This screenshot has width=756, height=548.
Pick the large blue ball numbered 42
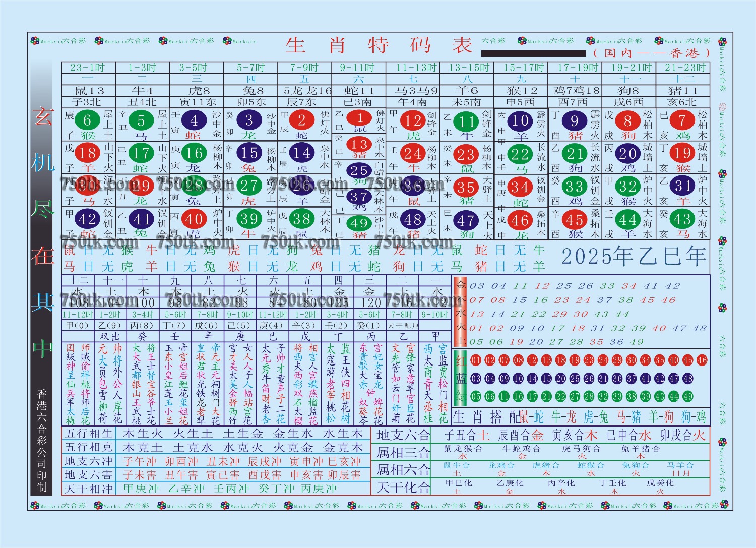point(87,220)
